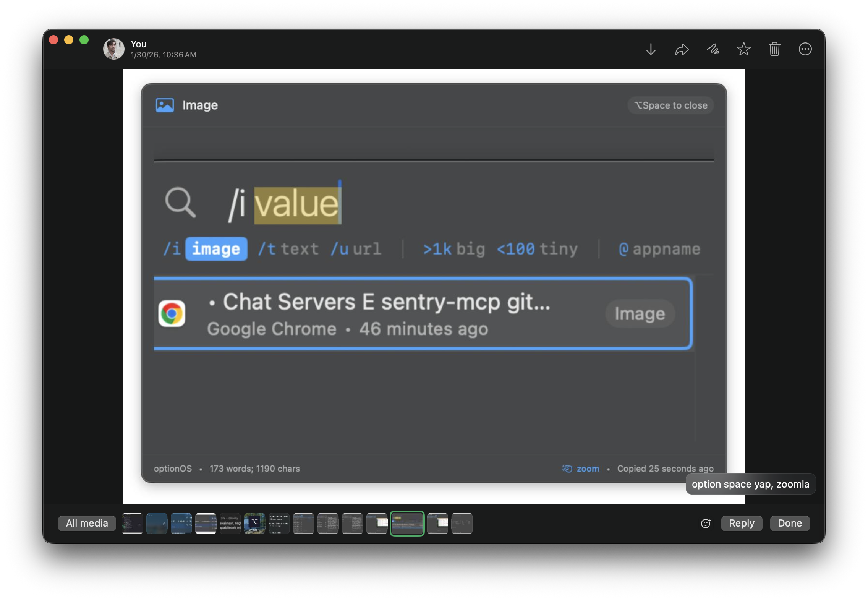Click the Reply button
Viewport: 868px width, 600px height.
[x=741, y=523]
